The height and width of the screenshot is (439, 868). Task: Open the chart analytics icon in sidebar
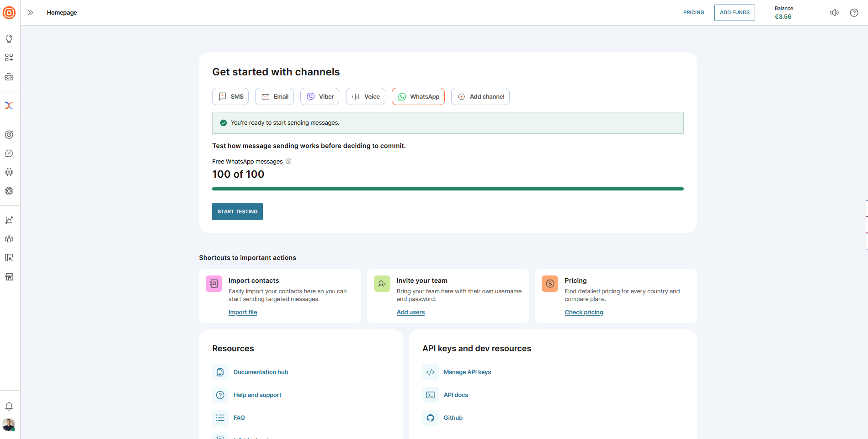coord(9,220)
